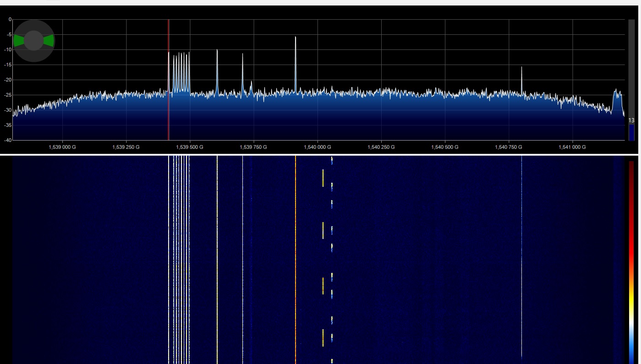Adjust the vertical slider showing value 13
The height and width of the screenshot is (364, 641).
(x=631, y=80)
